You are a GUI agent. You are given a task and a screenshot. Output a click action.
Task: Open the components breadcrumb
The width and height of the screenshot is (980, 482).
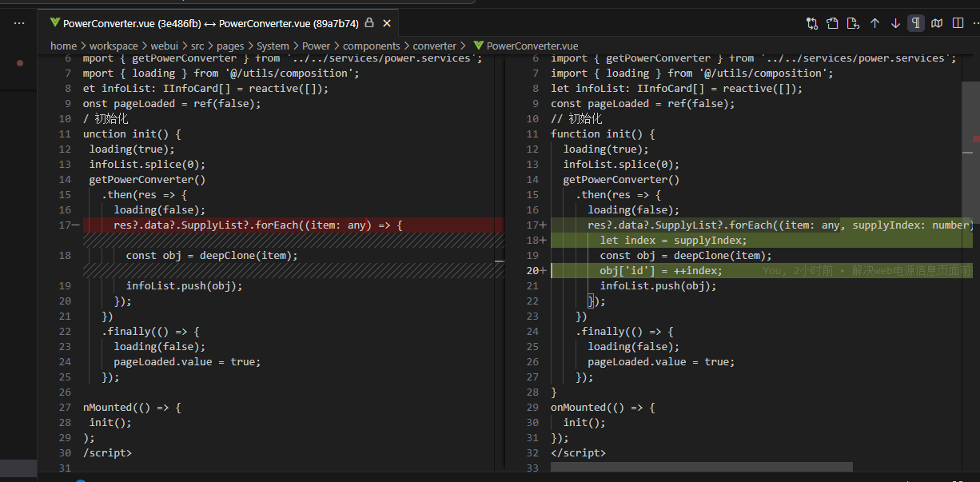point(372,46)
